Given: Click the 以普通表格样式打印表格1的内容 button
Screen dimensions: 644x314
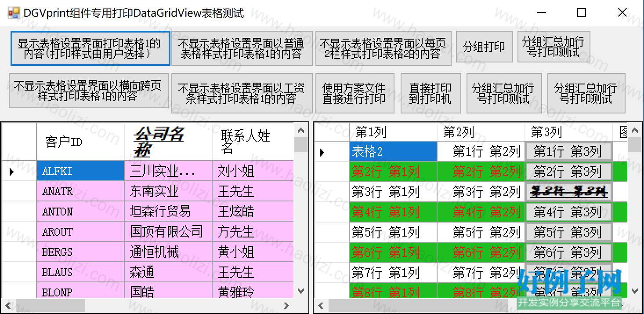Looking at the screenshot, I should (242, 48).
